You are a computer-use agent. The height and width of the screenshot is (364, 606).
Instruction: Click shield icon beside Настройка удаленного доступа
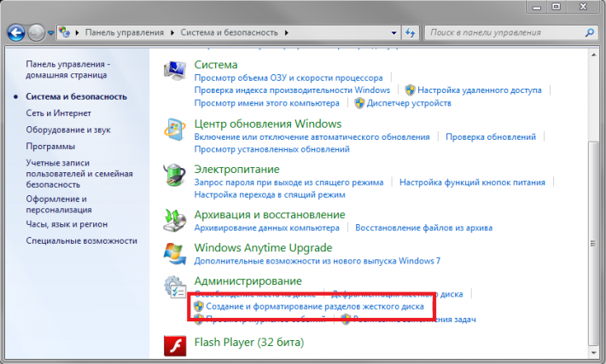tap(410, 90)
